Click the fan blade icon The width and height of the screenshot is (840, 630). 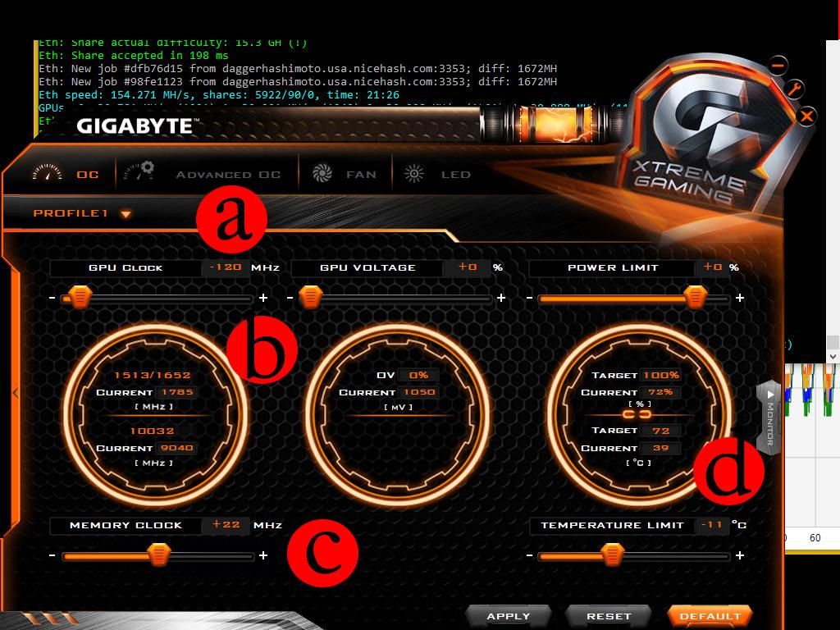click(322, 174)
